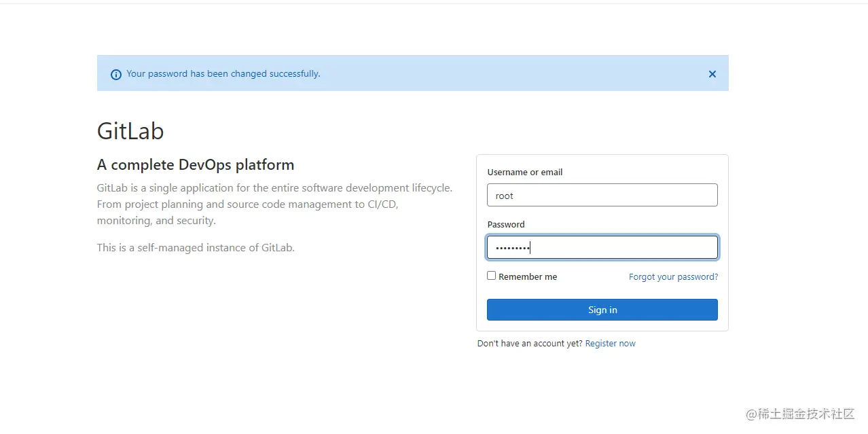Click the GitLab page heading

point(130,130)
